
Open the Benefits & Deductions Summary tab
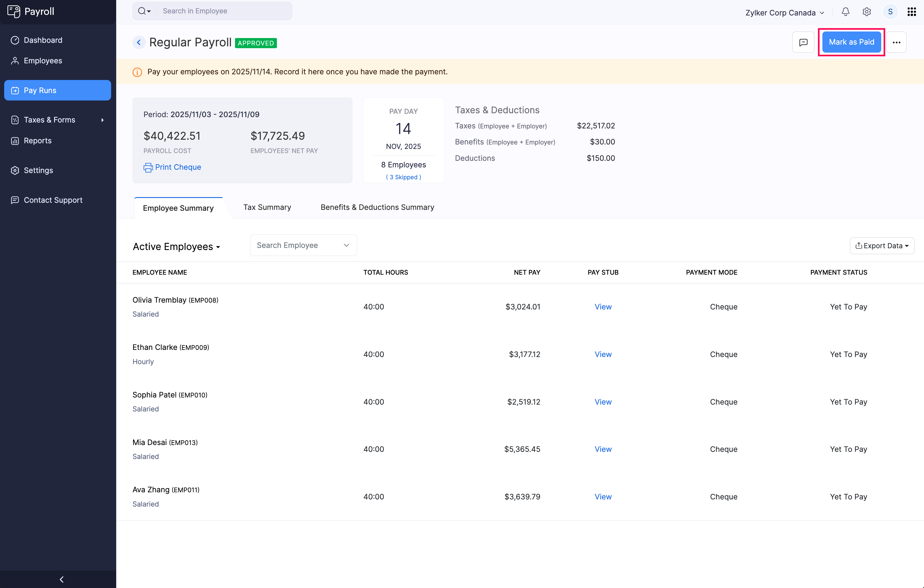tap(377, 207)
